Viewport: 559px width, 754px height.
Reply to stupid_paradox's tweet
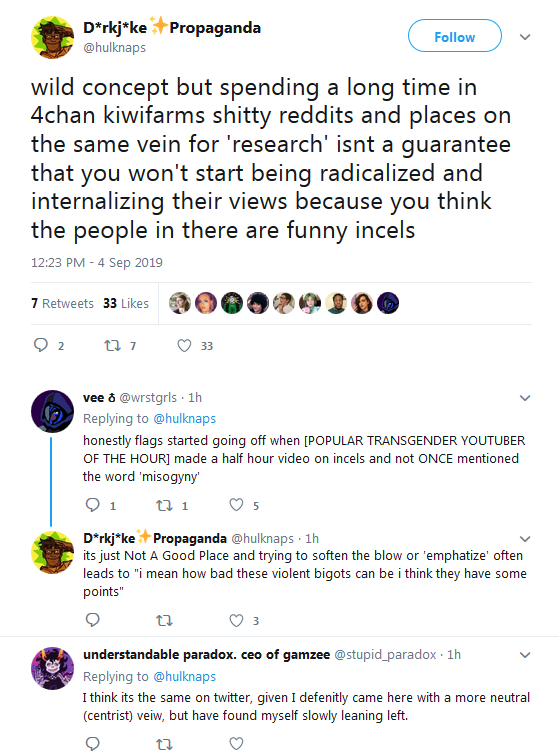[92, 743]
